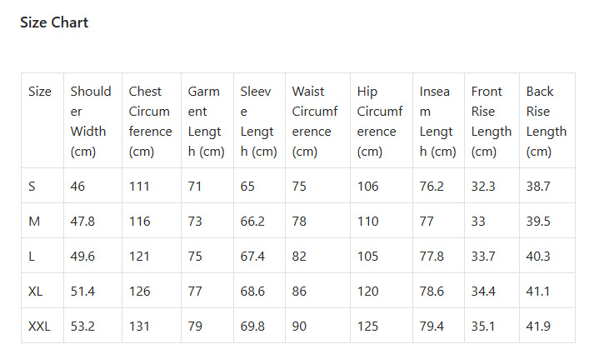The width and height of the screenshot is (599, 364).
Task: Select shoulder width value 47.8
Action: (x=83, y=222)
